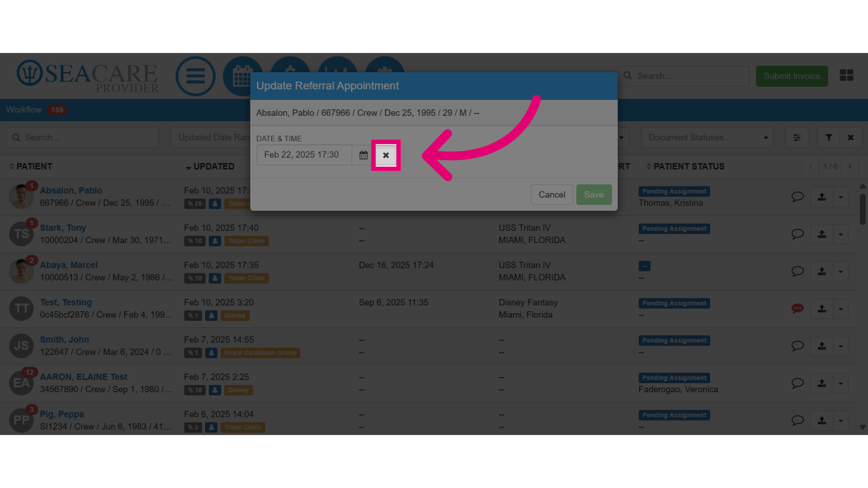Click the TS avatar for Stark, Tony
This screenshot has height=488, width=868.
[21, 234]
